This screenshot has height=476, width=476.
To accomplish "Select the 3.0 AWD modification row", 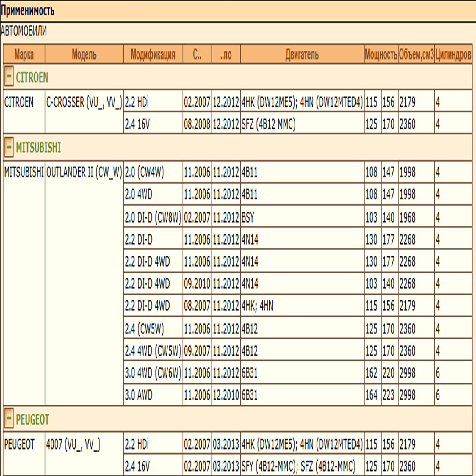I will tap(139, 395).
